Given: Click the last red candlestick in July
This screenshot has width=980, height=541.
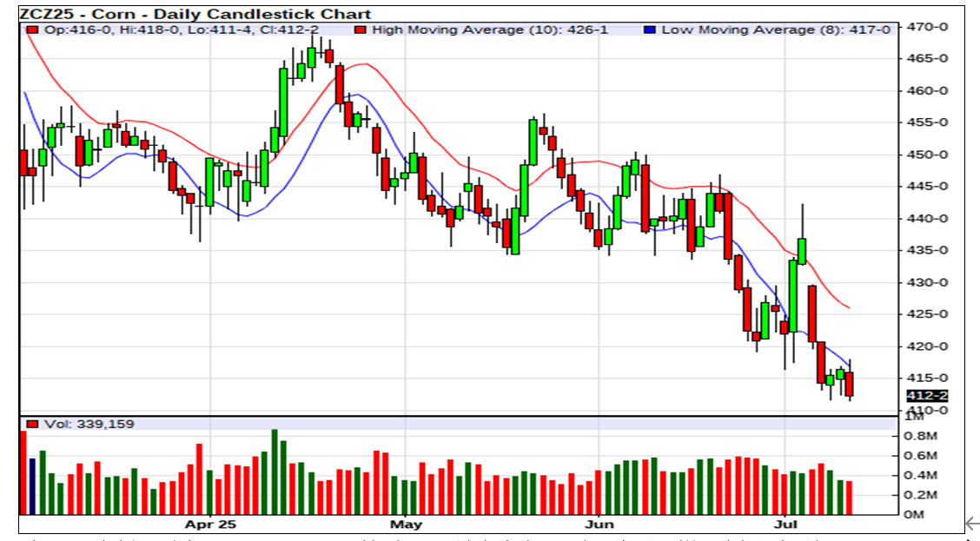Looking at the screenshot, I should (x=849, y=384).
